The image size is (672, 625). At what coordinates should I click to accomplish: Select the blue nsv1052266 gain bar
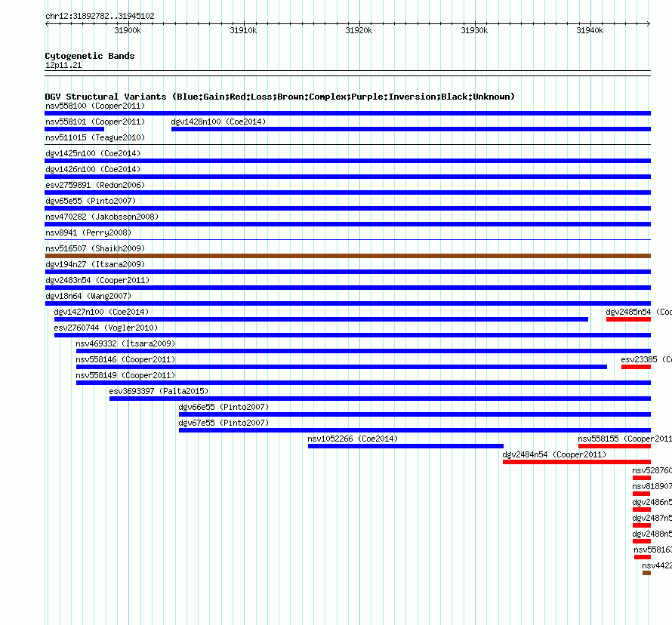point(406,446)
